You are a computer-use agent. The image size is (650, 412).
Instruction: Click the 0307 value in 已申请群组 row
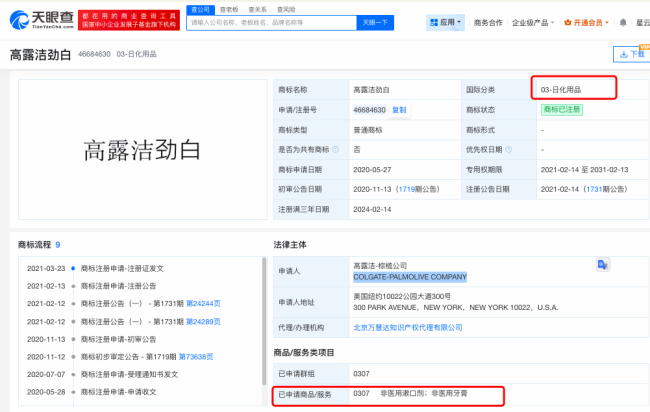click(x=361, y=374)
